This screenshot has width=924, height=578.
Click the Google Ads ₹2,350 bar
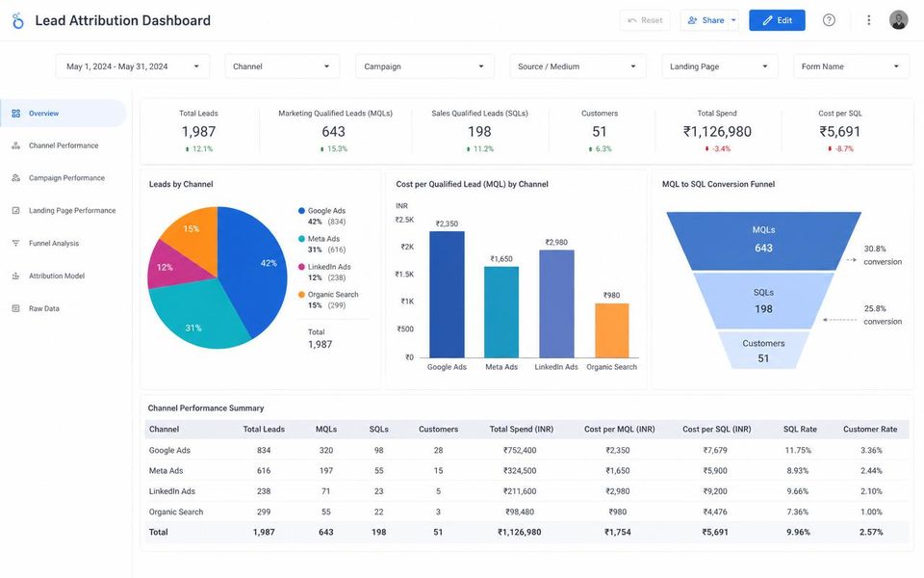click(x=447, y=295)
